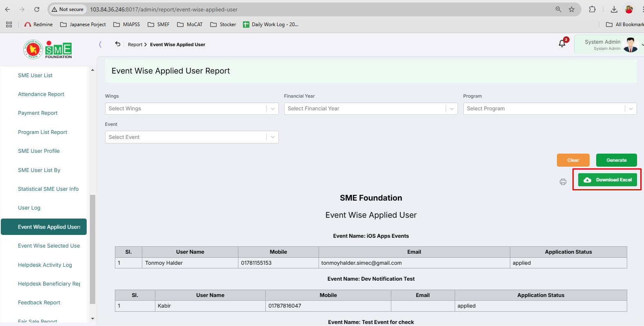
Task: Open the Chrome profile avatar
Action: 629,9
